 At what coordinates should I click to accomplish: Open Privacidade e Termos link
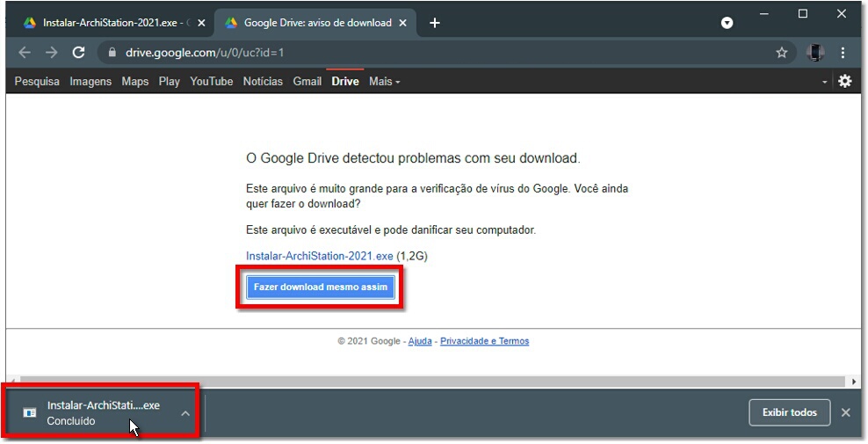[x=484, y=341]
